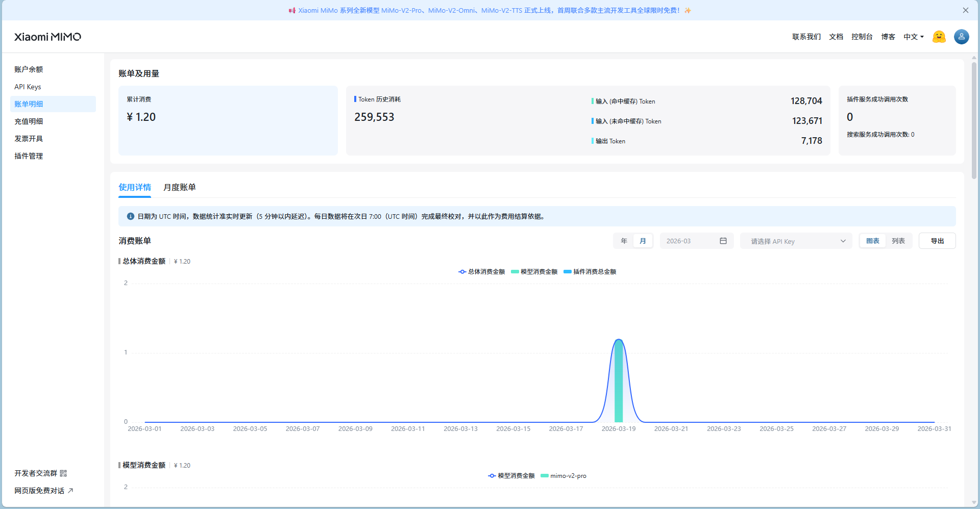
Task: Click the 导出 export button
Action: (937, 241)
